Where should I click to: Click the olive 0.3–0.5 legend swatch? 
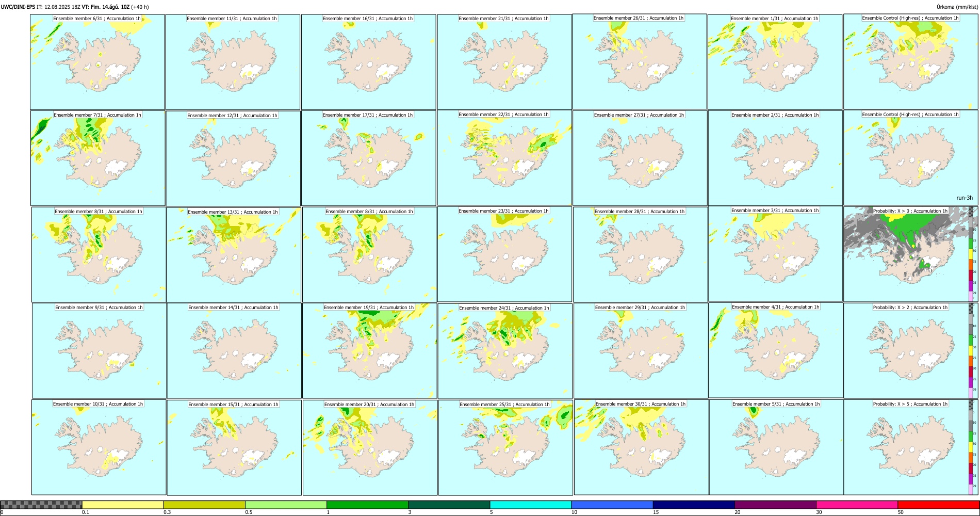click(204, 505)
